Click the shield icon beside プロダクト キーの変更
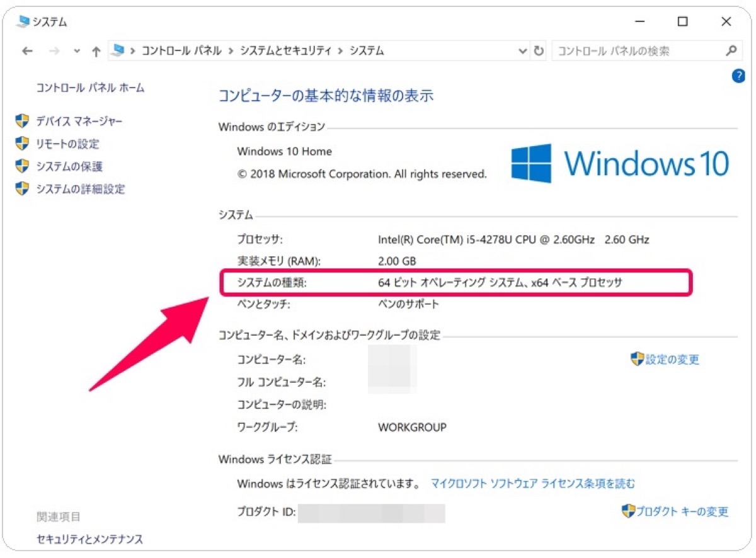The width and height of the screenshot is (756, 558). (x=628, y=511)
